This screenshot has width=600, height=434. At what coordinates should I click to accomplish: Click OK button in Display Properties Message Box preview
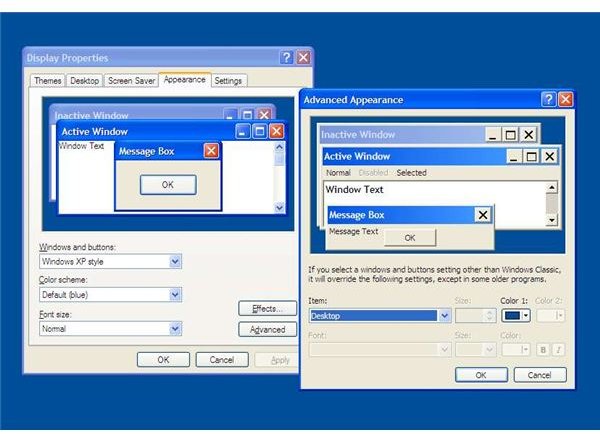168,185
